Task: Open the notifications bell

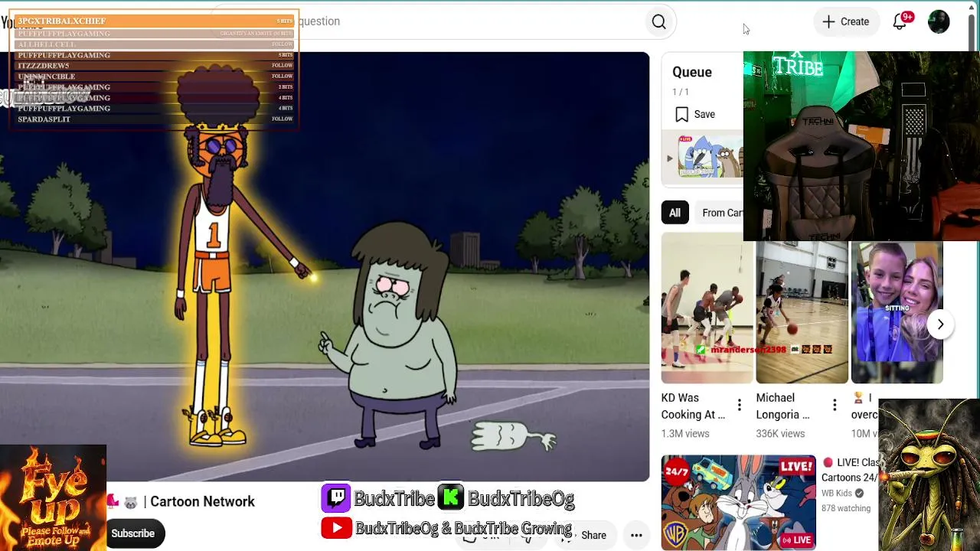Action: 900,21
